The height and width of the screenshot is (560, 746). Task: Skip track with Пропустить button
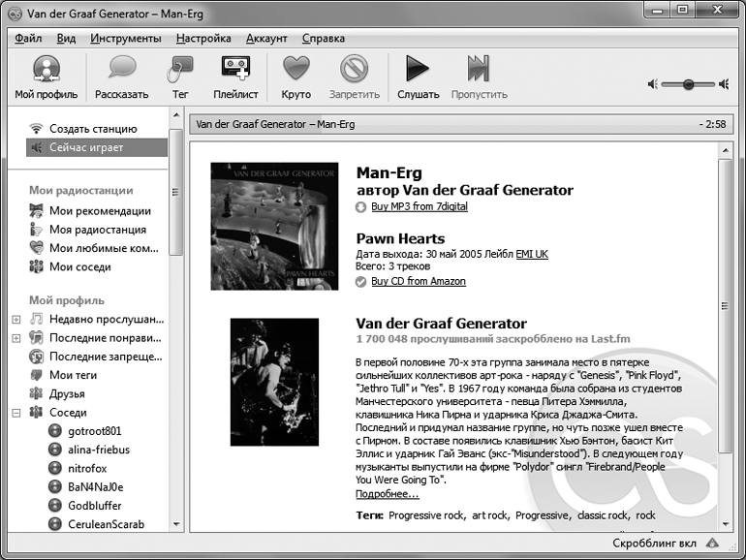(479, 70)
